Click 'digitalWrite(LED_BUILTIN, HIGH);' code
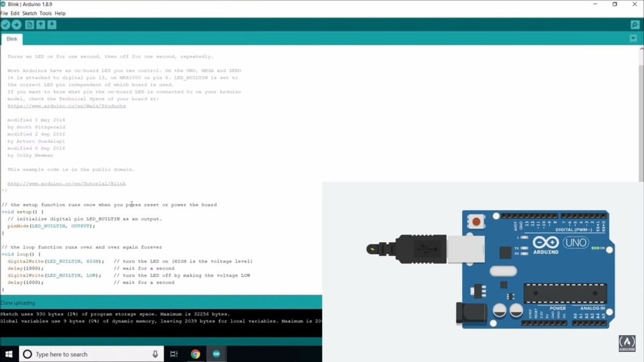Viewport: 644px width, 362px height. coord(55,261)
